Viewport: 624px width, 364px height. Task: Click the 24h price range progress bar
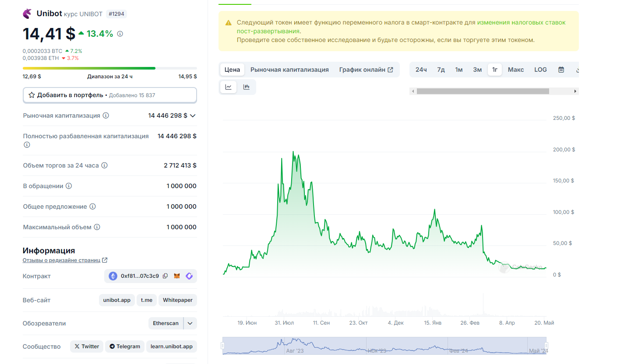(110, 68)
